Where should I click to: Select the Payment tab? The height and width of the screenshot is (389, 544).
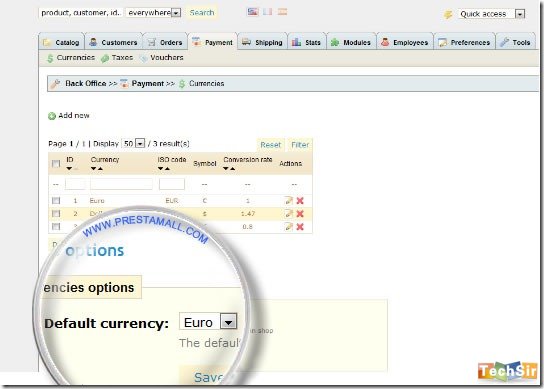pos(213,42)
